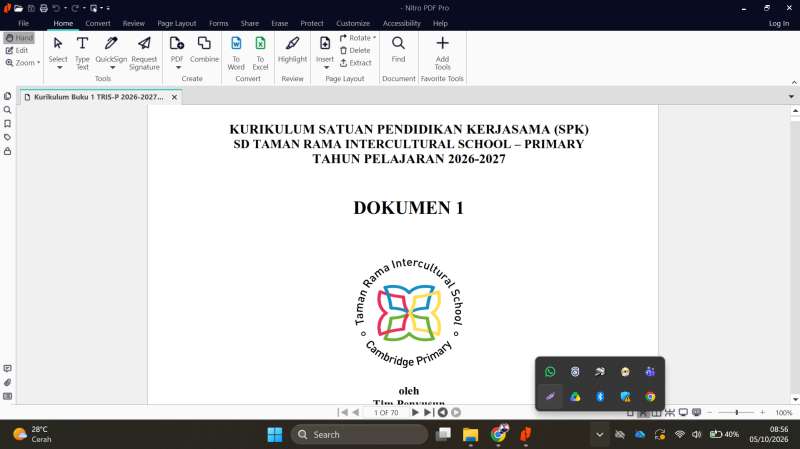Expand the PDF create dropdown arrow

click(x=178, y=67)
